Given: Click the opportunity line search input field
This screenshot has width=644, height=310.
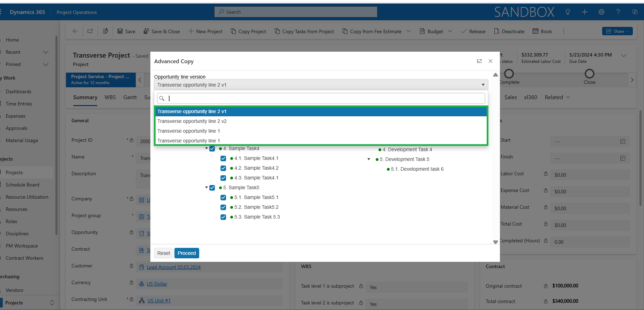Looking at the screenshot, I should [x=321, y=98].
